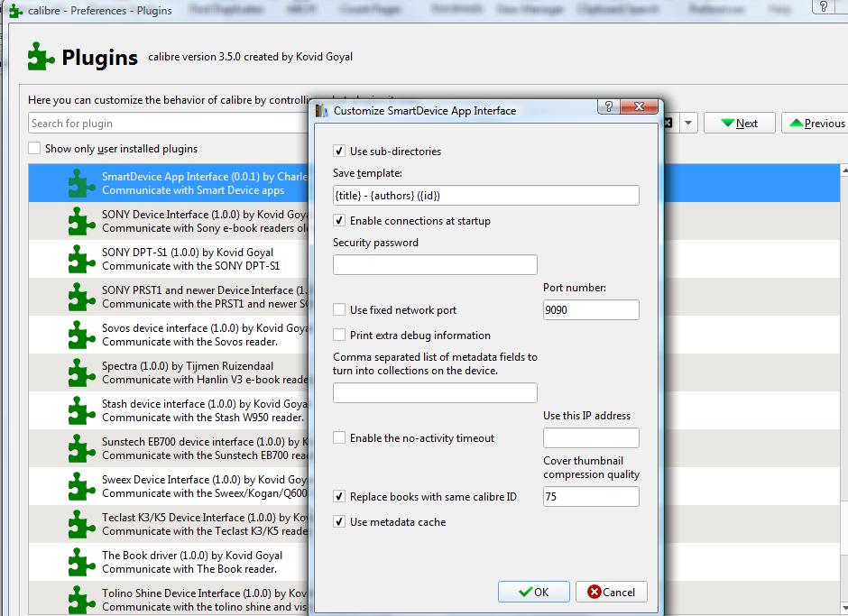Click the Sovos device interface plugin icon
This screenshot has width=848, height=616.
(82, 335)
